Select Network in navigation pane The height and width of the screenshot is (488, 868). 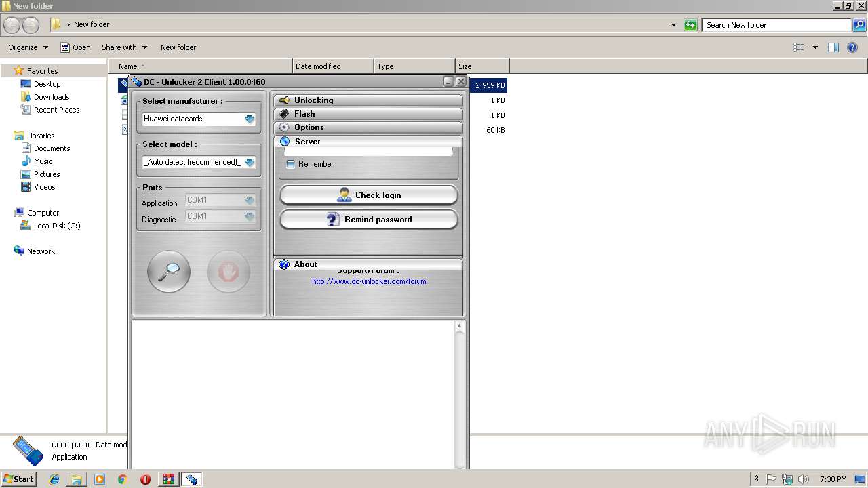click(x=41, y=251)
